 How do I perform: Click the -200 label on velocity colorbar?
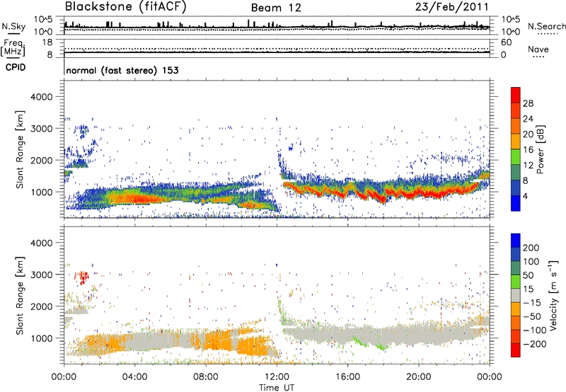tap(534, 344)
